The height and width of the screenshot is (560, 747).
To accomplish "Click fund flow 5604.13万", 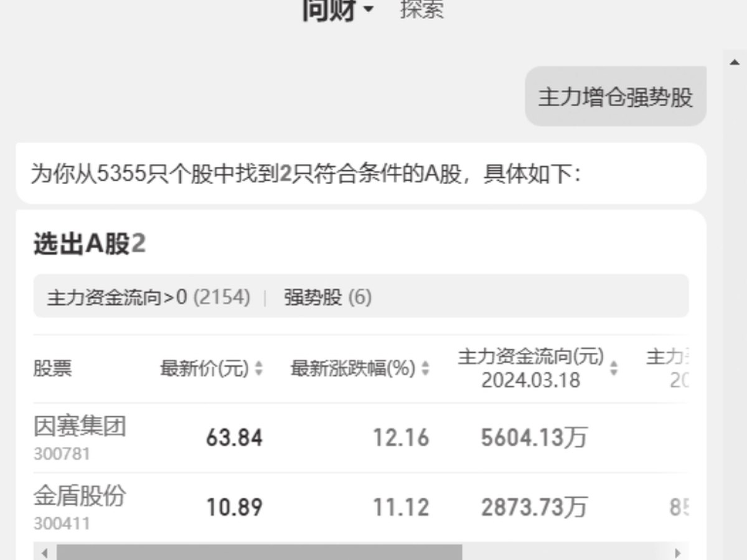I will pos(534,438).
